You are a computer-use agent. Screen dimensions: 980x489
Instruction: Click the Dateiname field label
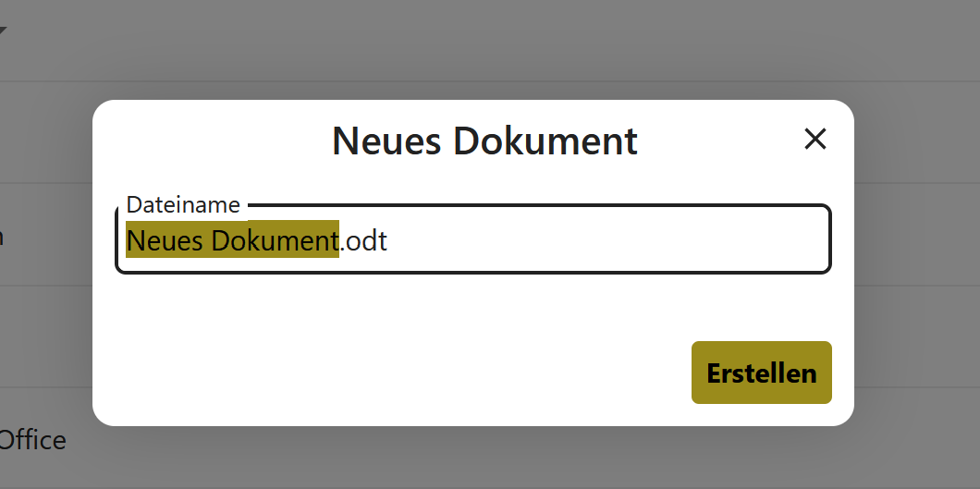[x=183, y=205]
